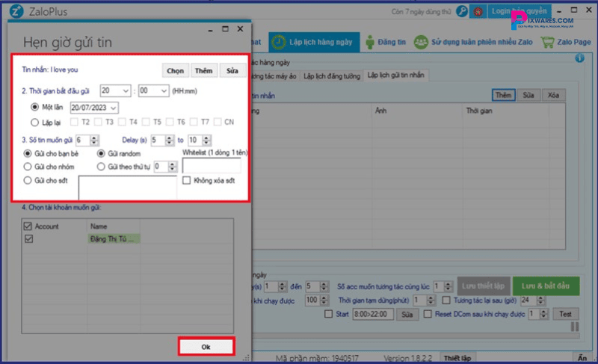Click the Lập lịch hàng ngày clock icon

tap(278, 43)
